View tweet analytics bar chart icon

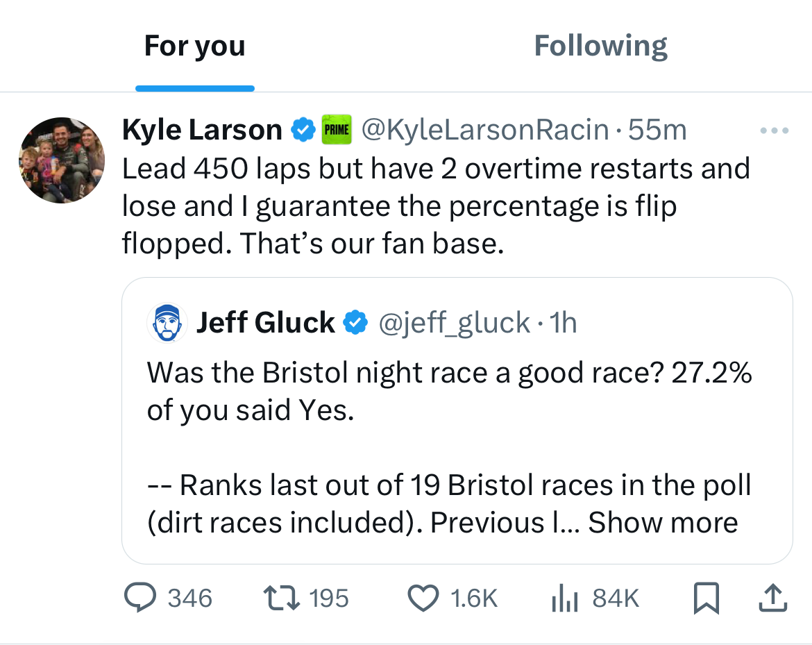[x=565, y=598]
